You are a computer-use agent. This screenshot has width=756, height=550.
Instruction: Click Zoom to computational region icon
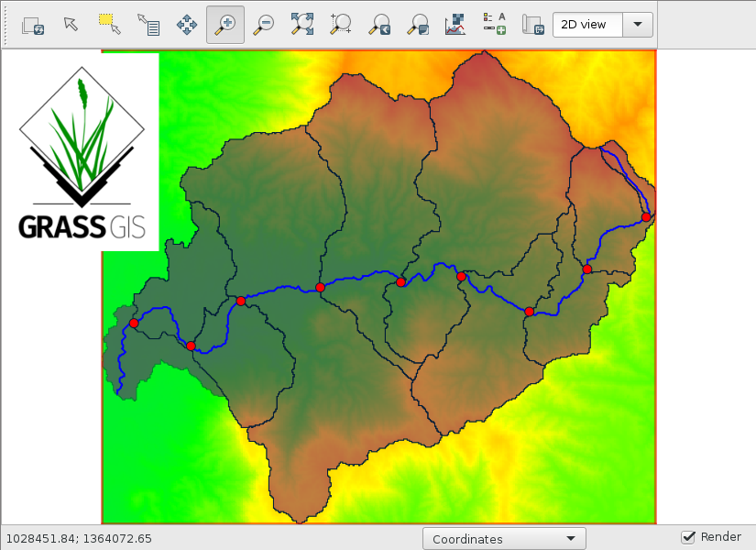341,25
